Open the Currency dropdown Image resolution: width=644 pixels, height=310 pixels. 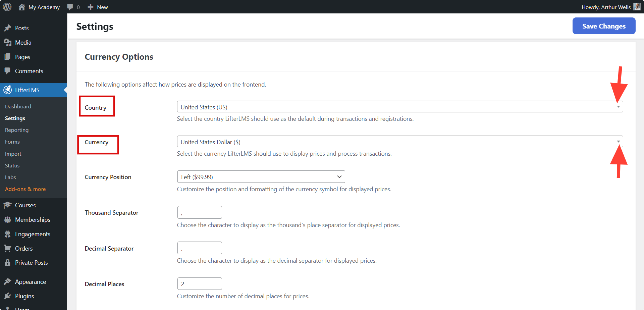tap(400, 142)
